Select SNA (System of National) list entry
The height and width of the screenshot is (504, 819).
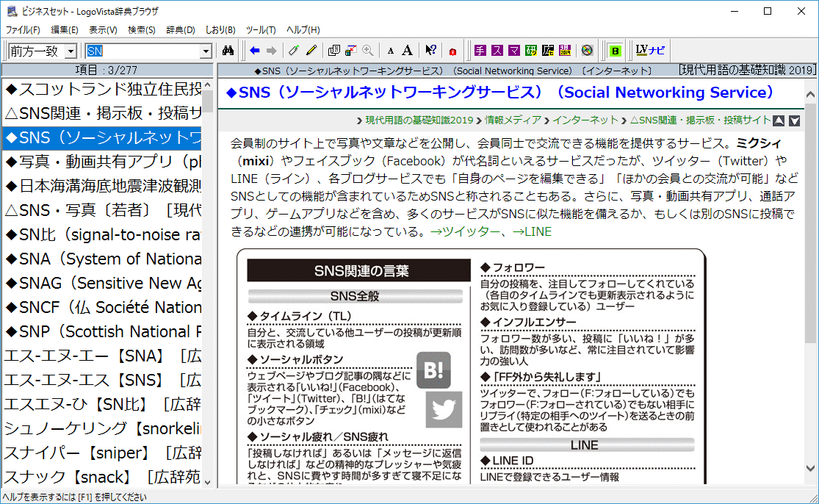click(102, 259)
